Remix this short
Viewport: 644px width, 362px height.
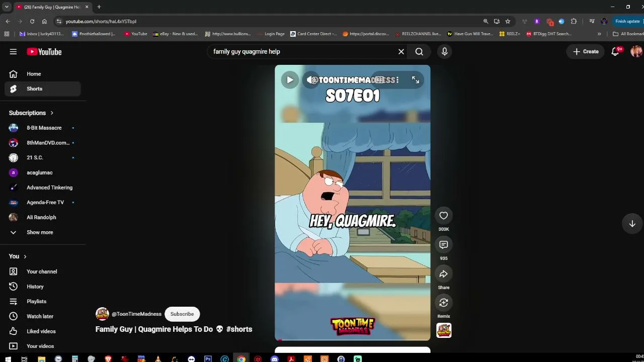444,303
